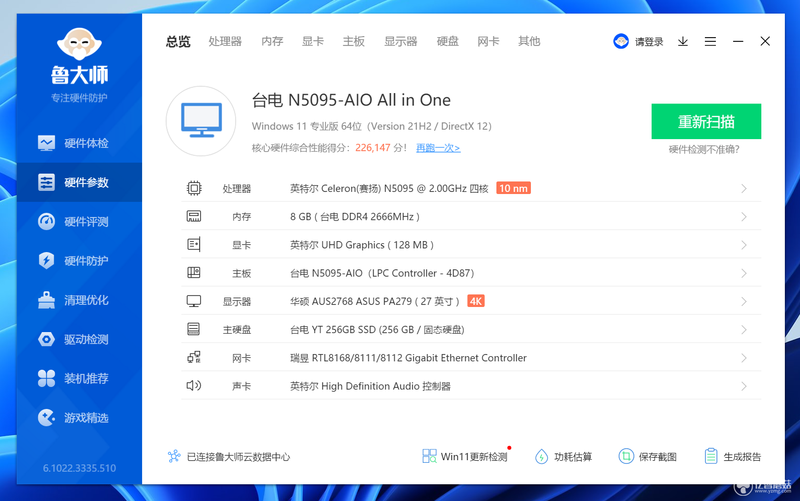Switch to 处理器 tab

pos(225,41)
